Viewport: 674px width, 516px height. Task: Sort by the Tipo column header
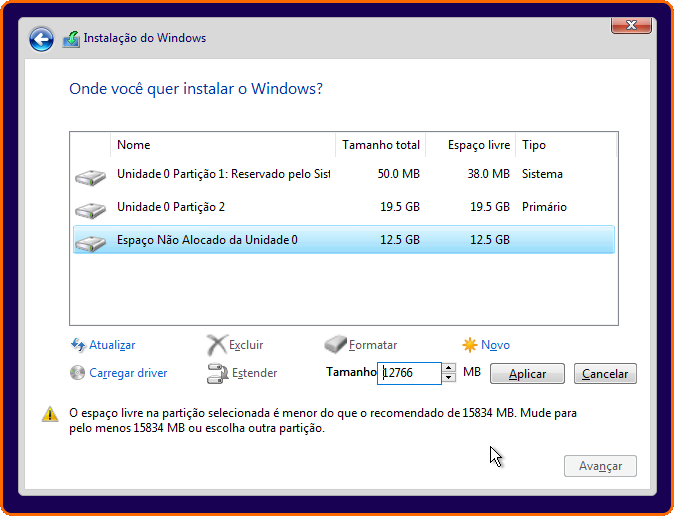(566, 145)
